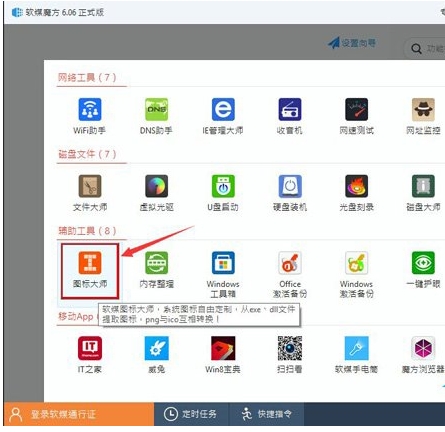
Task: Open 磁盘大师
Action: point(423,193)
